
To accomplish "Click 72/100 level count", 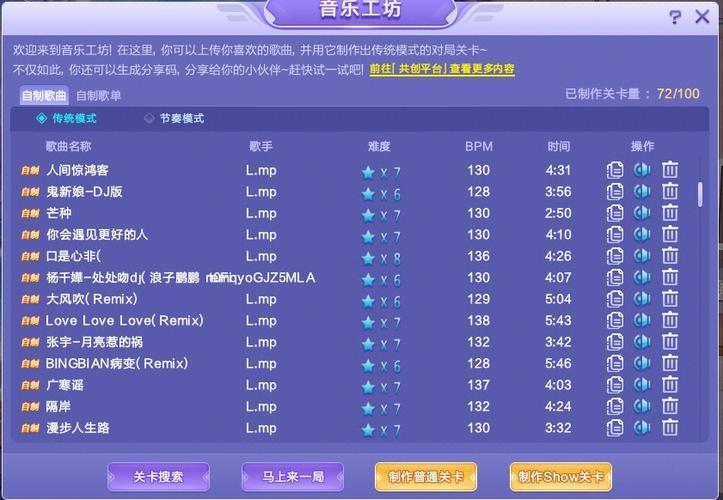I will tap(678, 94).
